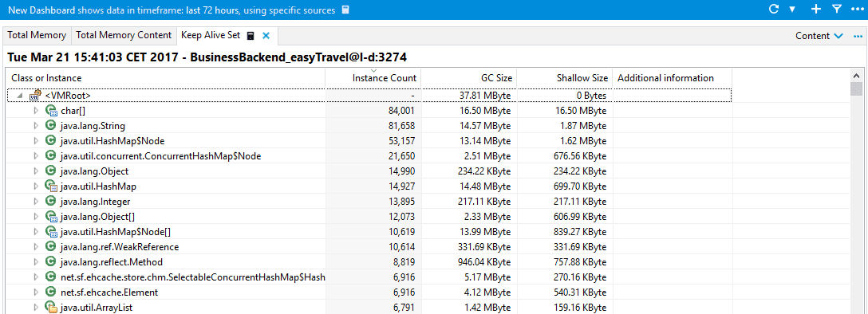Click the vertical scrollbar thumb

point(856,89)
